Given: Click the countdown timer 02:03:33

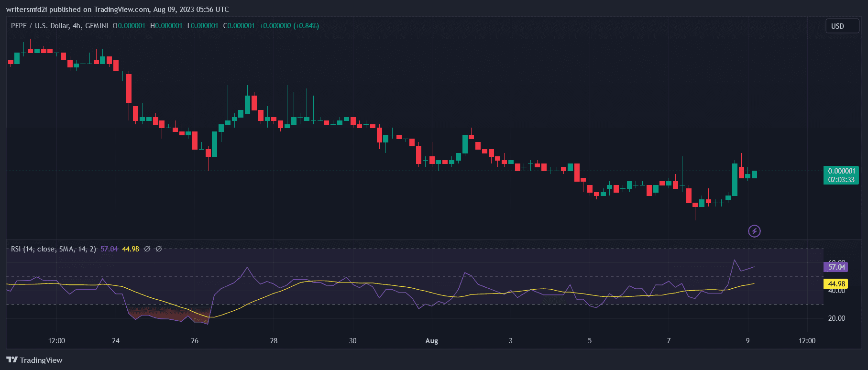Looking at the screenshot, I should click(x=841, y=180).
